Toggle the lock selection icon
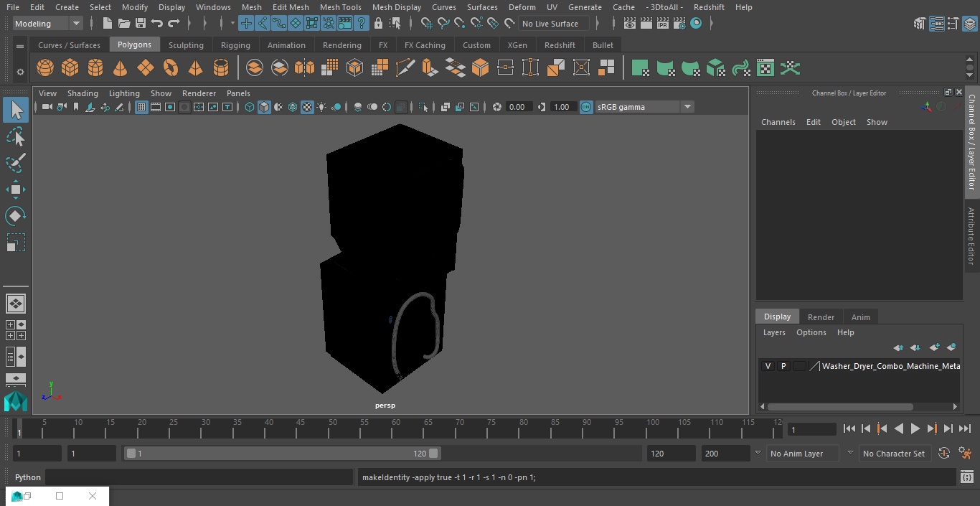 point(378,24)
